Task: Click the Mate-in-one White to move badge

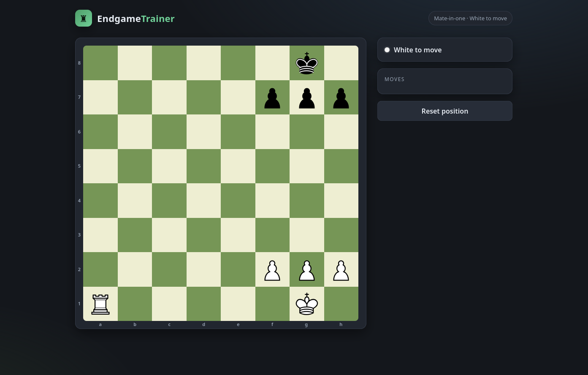Action: click(x=470, y=18)
